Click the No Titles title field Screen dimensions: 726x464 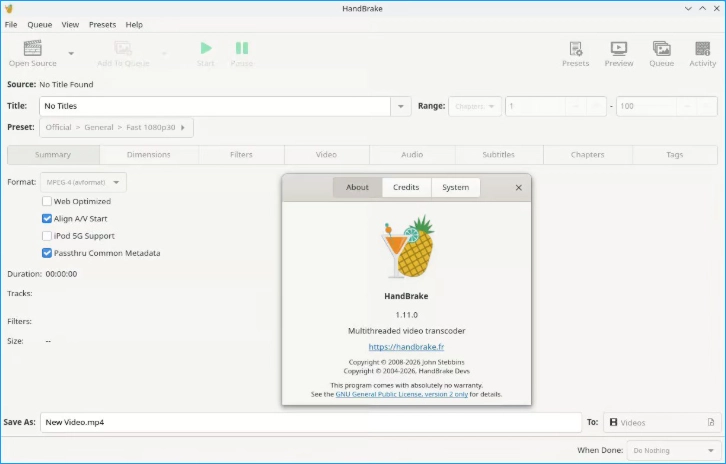pos(215,107)
